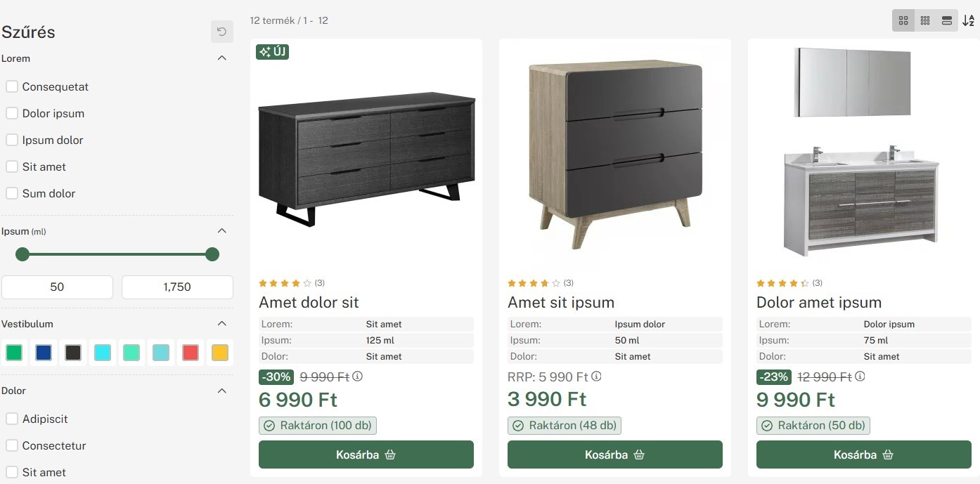Image resolution: width=980 pixels, height=484 pixels.
Task: Tick the Adipiscit checkbox
Action: click(x=12, y=419)
